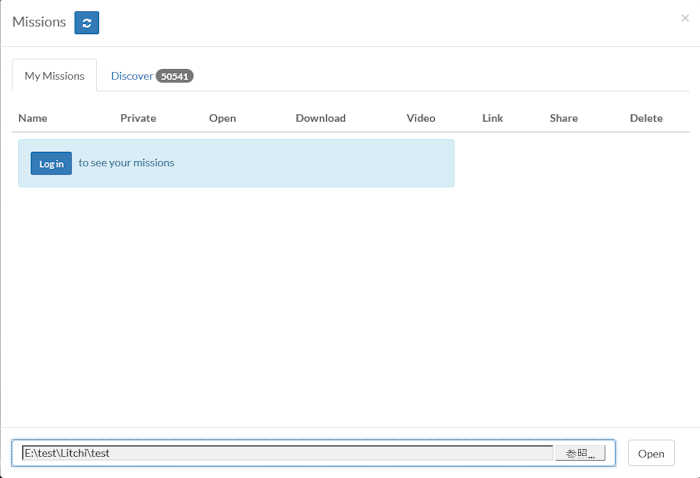Open the Discover tab
Screen dimensions: 700x478
(x=132, y=76)
